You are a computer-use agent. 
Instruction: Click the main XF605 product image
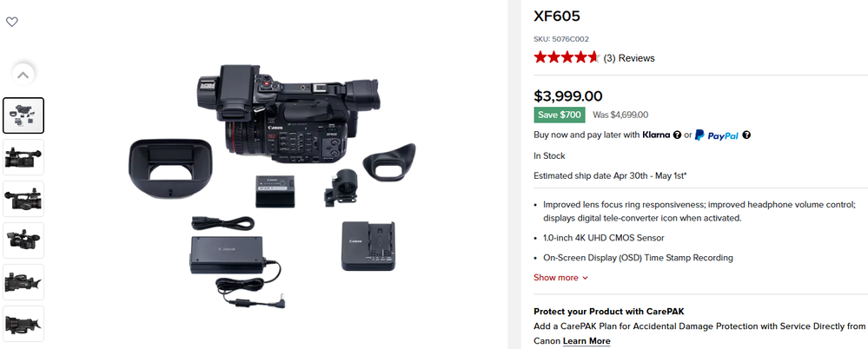click(x=272, y=187)
